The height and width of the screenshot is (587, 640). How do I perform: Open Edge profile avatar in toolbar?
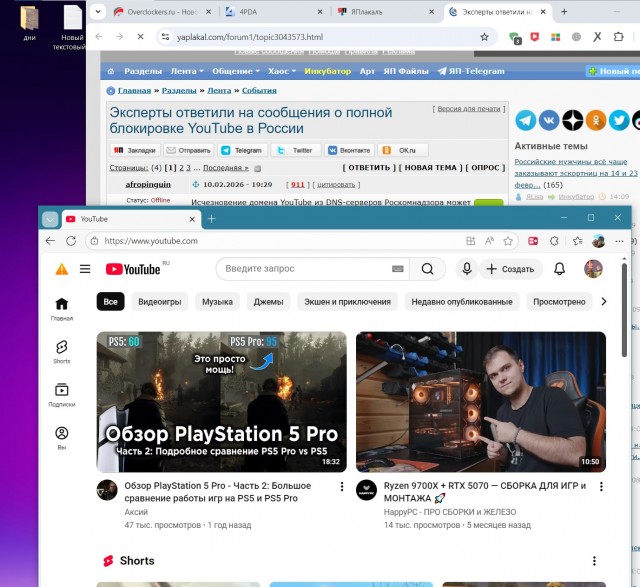point(598,241)
